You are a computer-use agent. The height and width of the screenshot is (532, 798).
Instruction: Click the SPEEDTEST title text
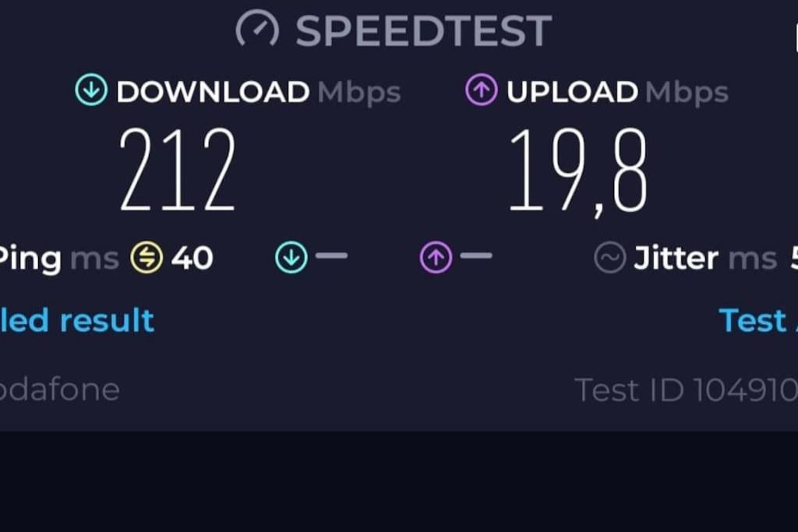pos(423,31)
